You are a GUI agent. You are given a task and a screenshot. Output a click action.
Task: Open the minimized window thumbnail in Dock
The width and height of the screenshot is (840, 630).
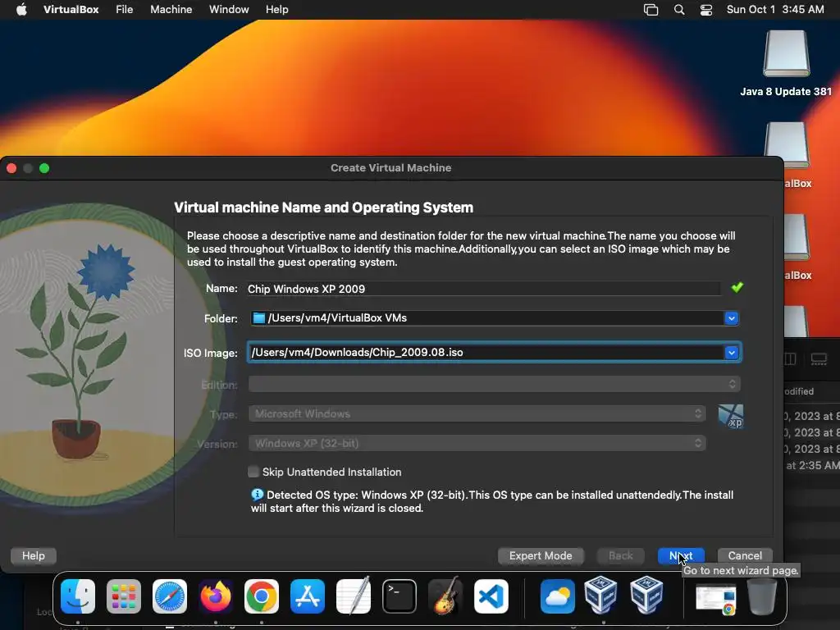click(715, 598)
